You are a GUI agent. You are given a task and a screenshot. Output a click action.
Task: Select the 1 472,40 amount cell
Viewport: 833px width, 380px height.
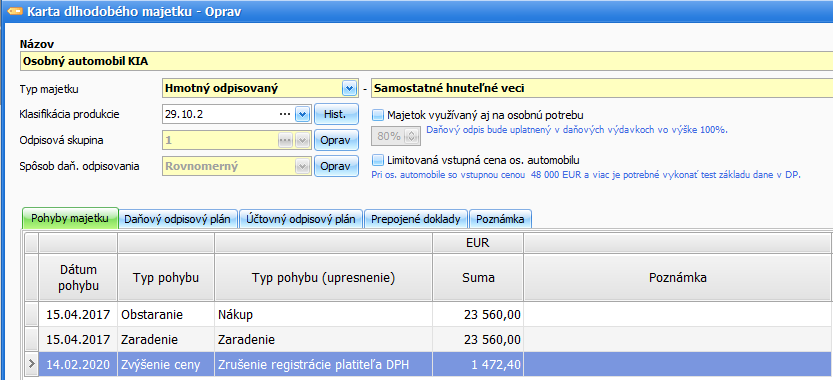(478, 364)
